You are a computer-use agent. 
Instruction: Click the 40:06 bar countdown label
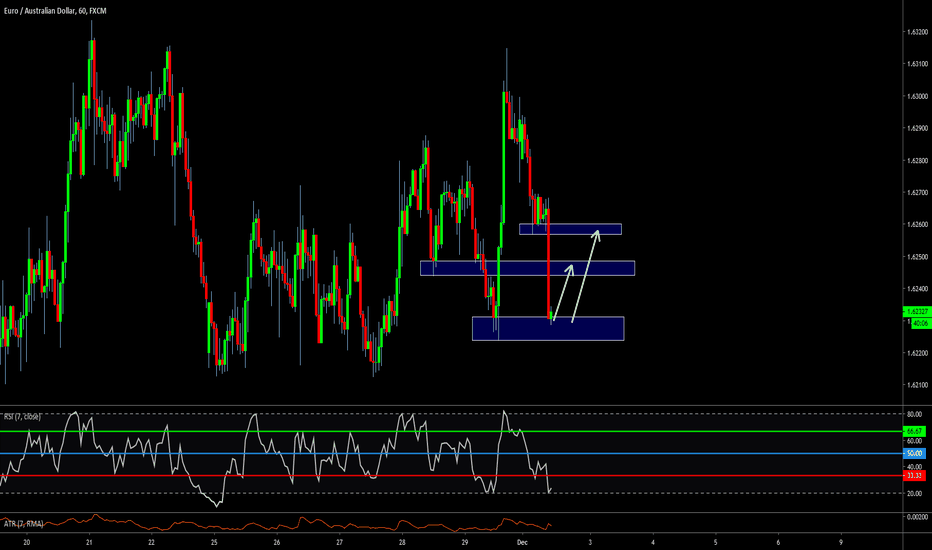[920, 323]
